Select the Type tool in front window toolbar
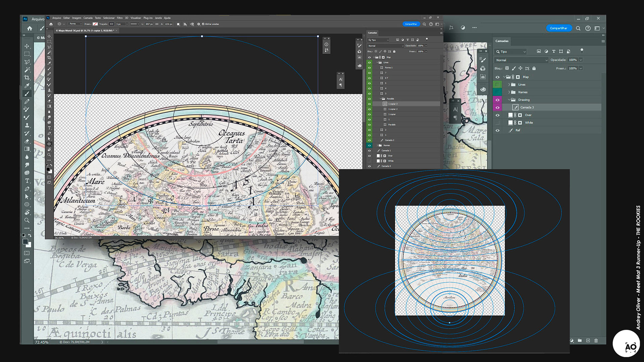The height and width of the screenshot is (362, 644). (49, 128)
